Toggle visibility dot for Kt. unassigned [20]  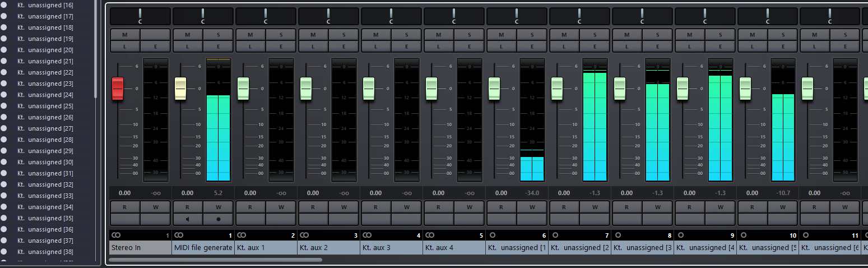[4, 50]
